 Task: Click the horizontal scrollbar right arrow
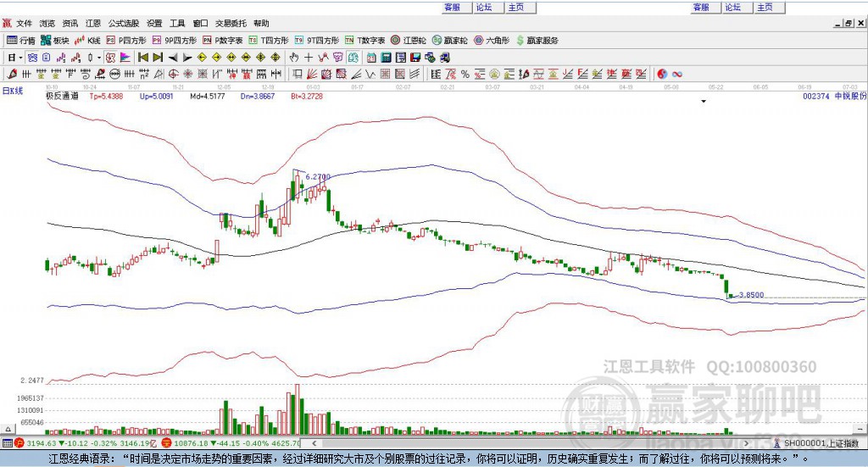pyautogui.click(x=746, y=443)
